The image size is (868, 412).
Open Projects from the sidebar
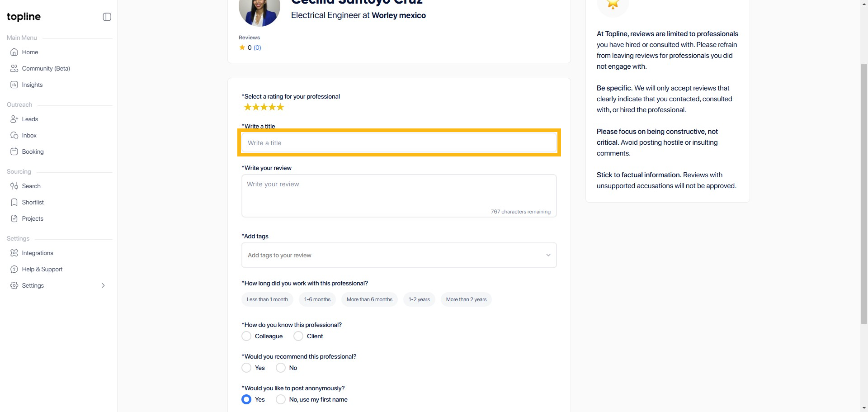33,218
